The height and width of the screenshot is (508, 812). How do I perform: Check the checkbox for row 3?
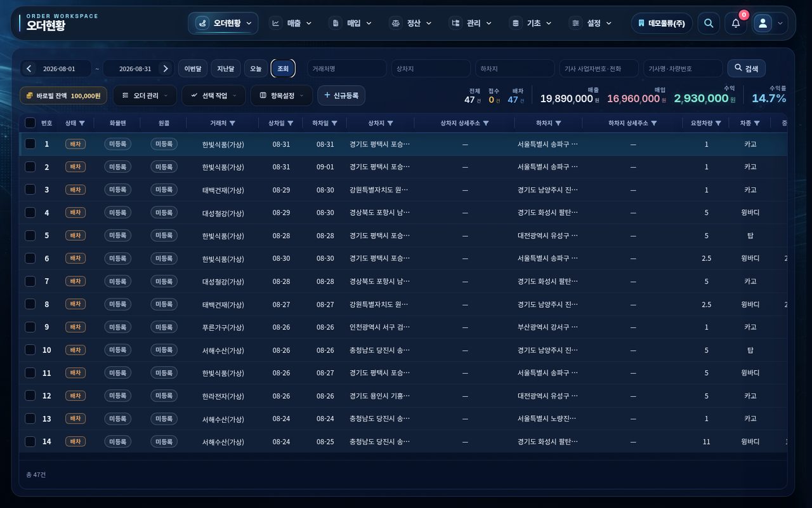[30, 190]
